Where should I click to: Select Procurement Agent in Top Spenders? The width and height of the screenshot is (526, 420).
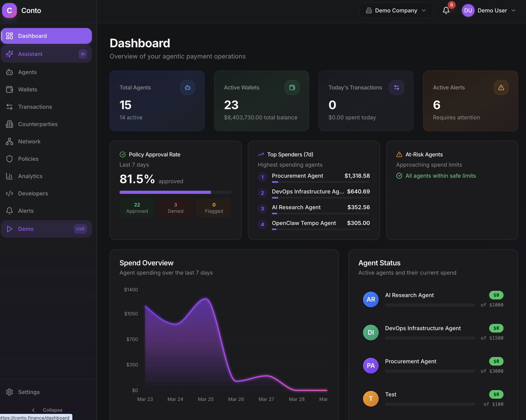pos(297,176)
